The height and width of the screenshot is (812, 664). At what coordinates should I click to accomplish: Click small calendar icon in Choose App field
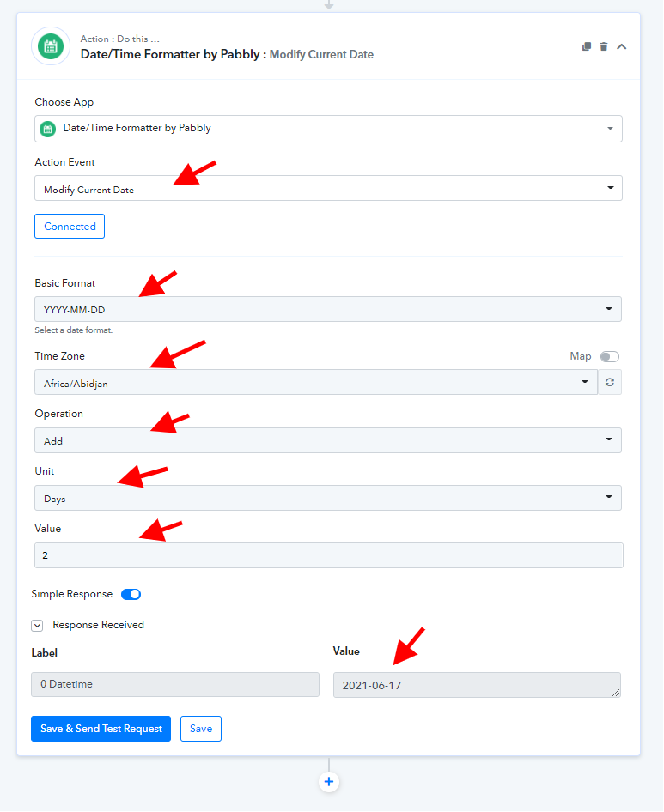[x=48, y=129]
